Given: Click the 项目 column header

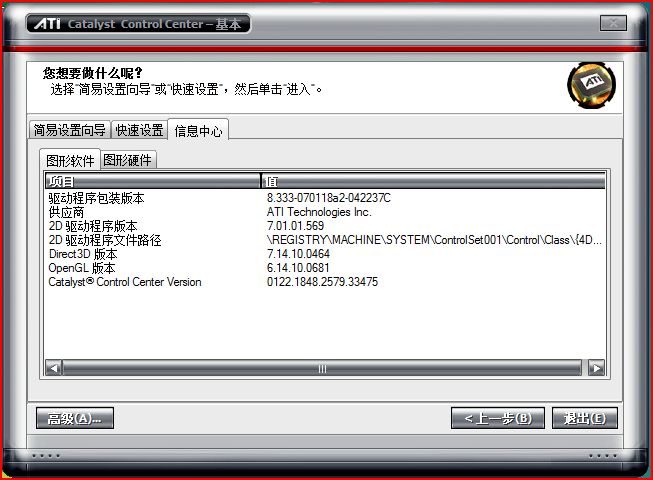Looking at the screenshot, I should (x=152, y=181).
